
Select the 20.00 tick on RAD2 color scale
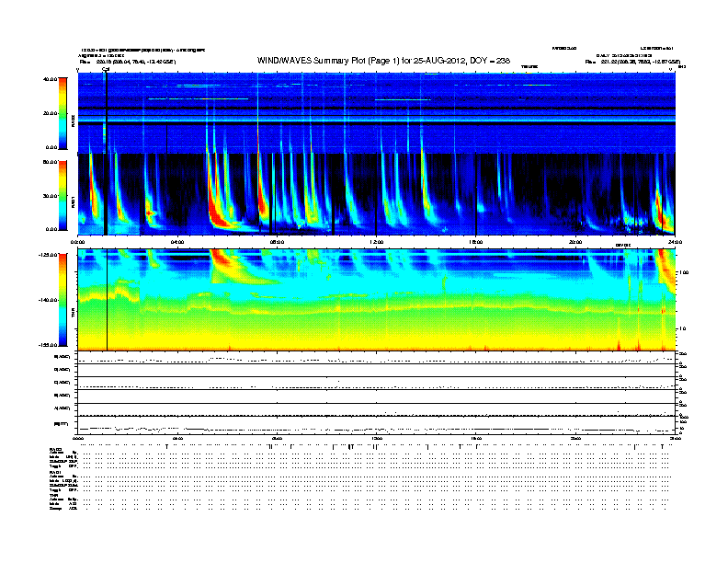pos(50,113)
